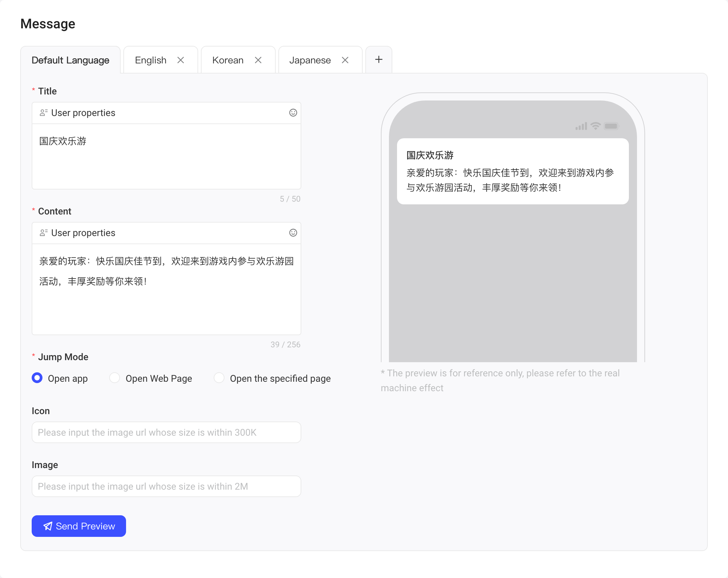
Task: Close the Japanese language tab
Action: pos(345,60)
